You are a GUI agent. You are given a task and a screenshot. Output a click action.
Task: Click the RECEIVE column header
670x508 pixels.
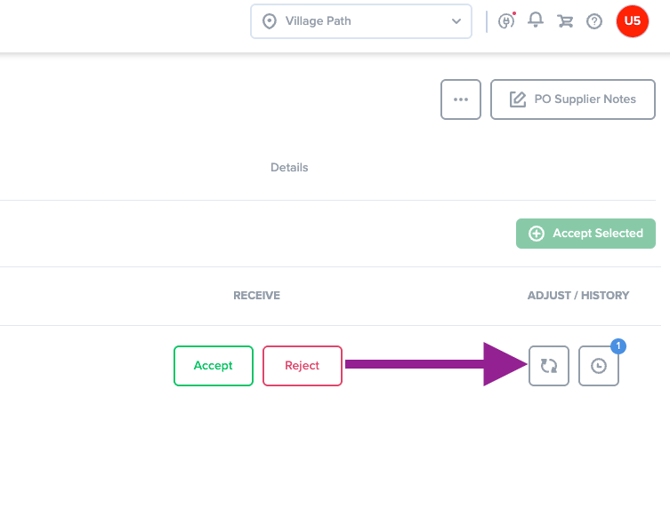click(257, 295)
